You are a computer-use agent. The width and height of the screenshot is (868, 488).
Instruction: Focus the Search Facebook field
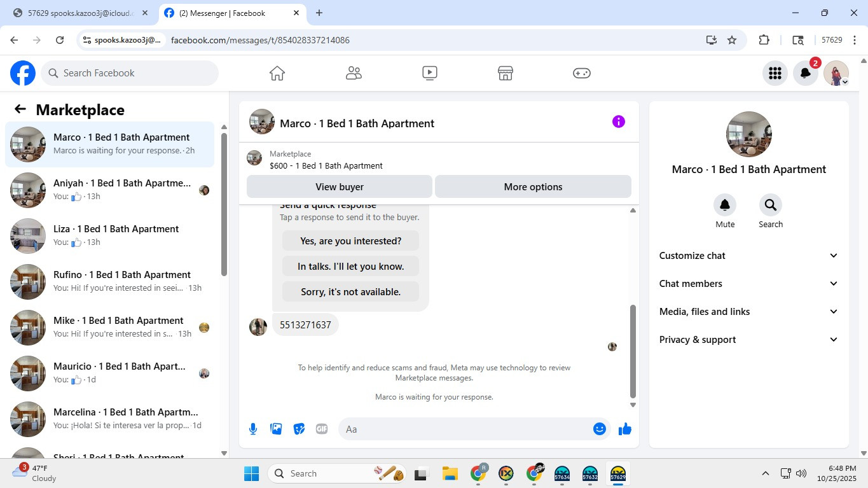[130, 73]
